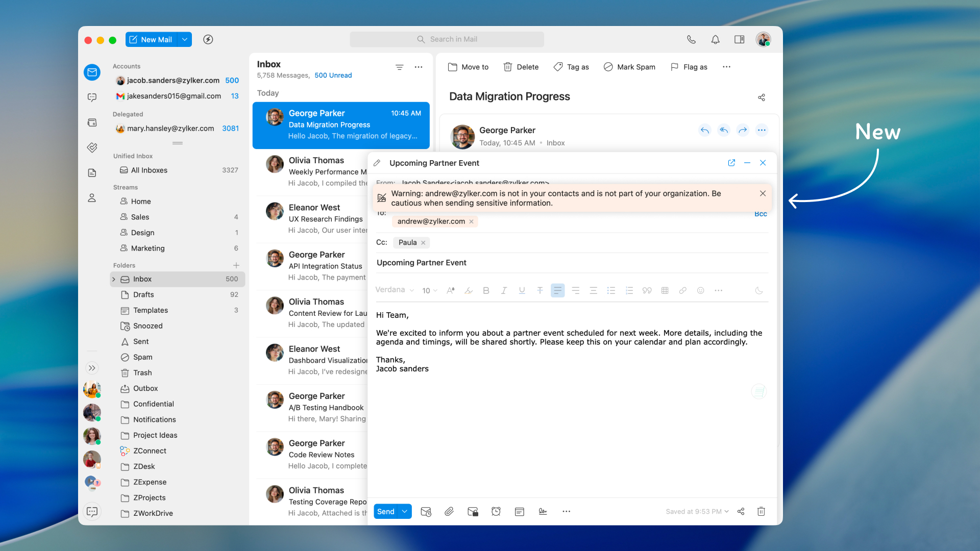
Task: Toggle bold formatting
Action: [x=486, y=290]
